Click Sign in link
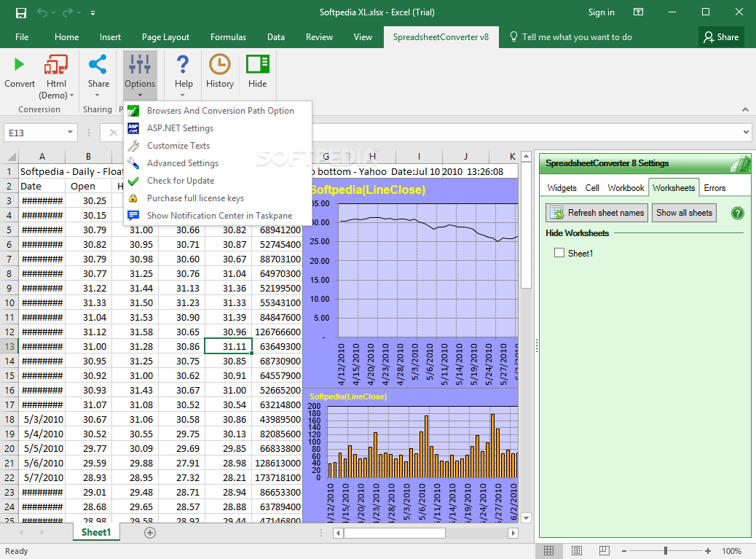The image size is (756, 559). (601, 12)
